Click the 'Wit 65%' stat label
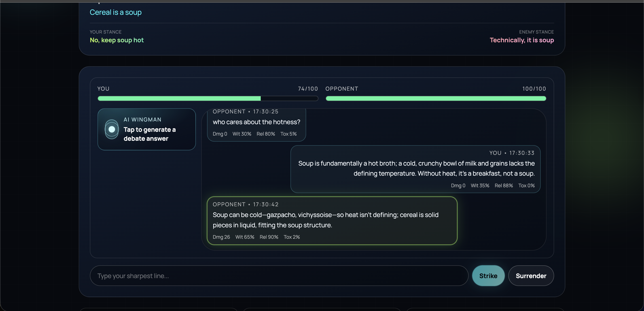Screen dimensions: 644x311 pyautogui.click(x=244, y=237)
